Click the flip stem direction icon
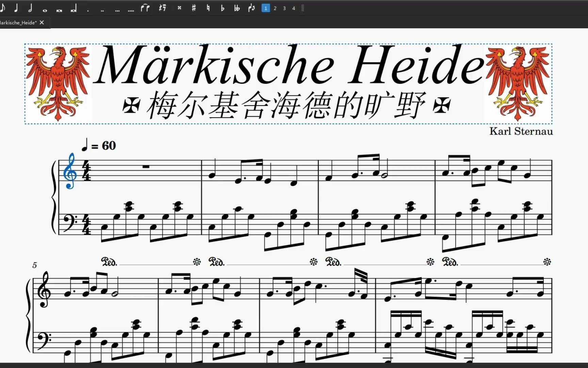Viewport: 588px width, 368px height. click(x=251, y=8)
